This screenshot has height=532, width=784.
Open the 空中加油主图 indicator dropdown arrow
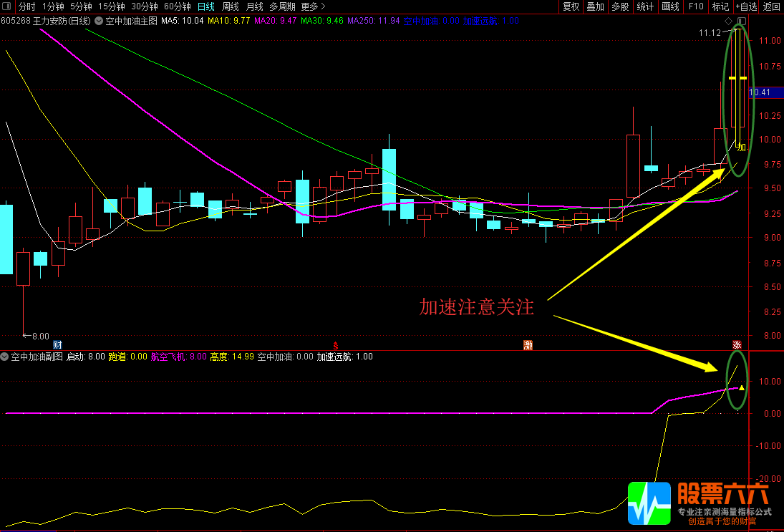coord(98,21)
